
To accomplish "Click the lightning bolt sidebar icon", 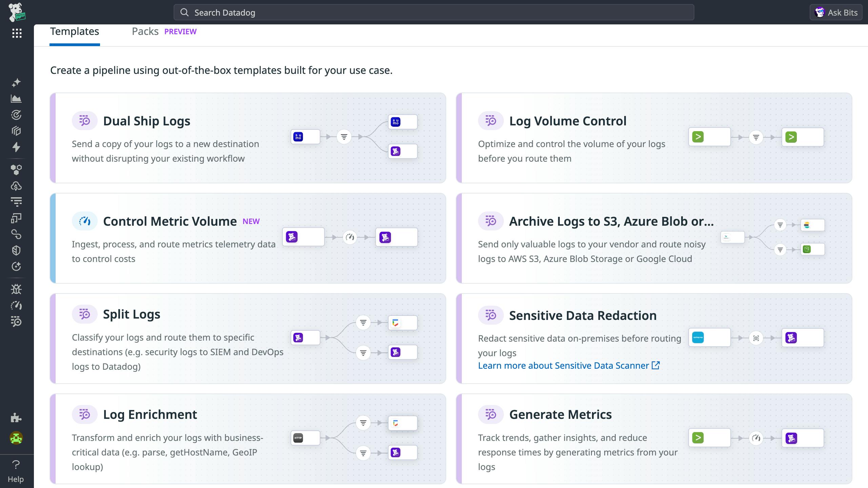I will click(x=16, y=147).
